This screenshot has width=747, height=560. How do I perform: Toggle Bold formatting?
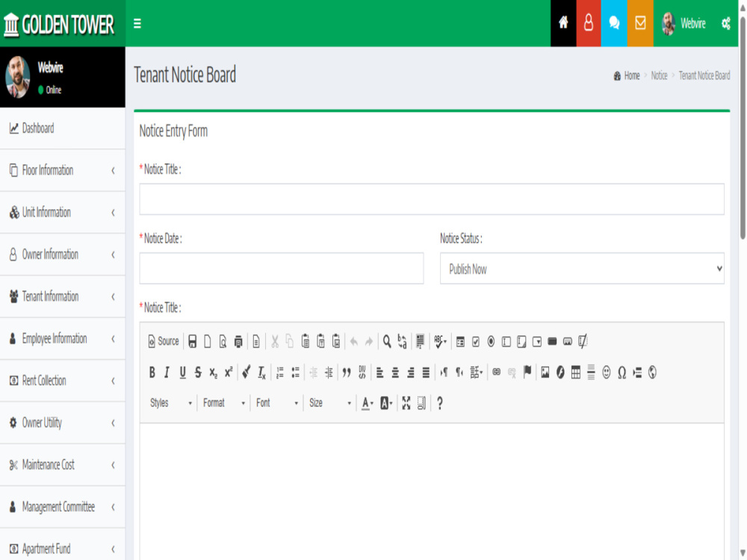pos(152,373)
